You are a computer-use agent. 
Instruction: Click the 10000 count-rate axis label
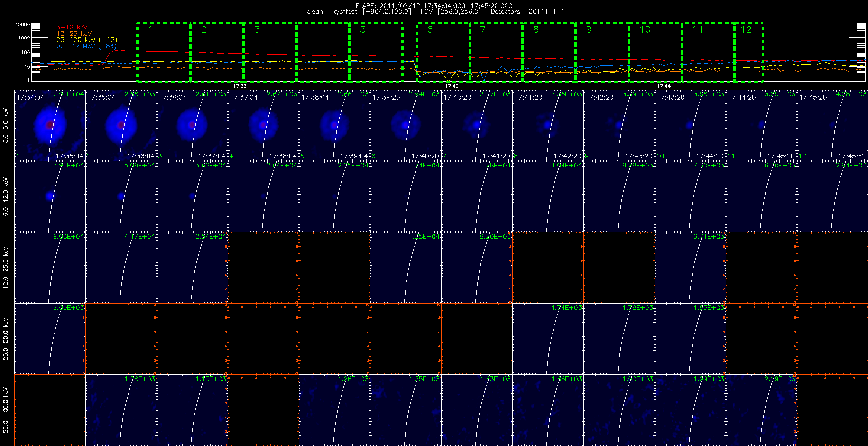pos(23,24)
